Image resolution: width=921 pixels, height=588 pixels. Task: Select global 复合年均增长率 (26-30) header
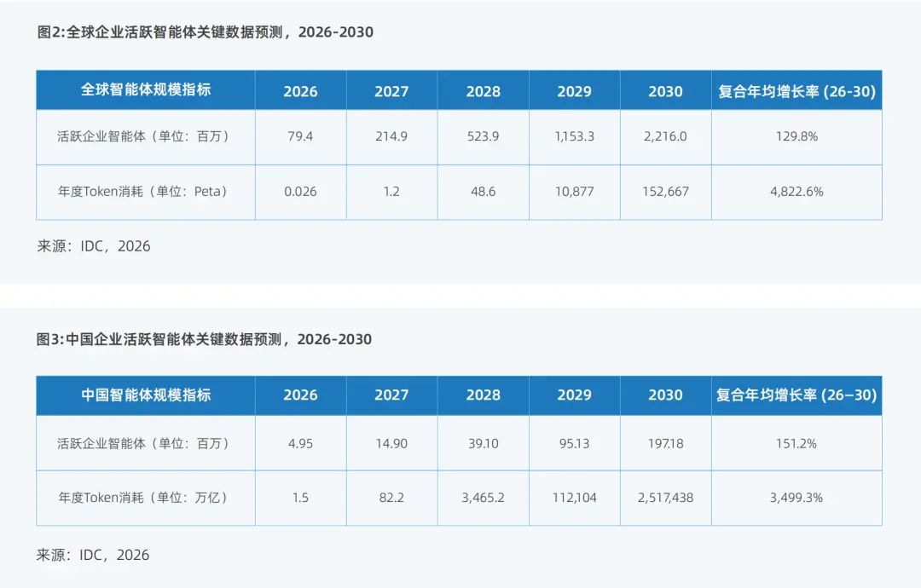(x=796, y=91)
